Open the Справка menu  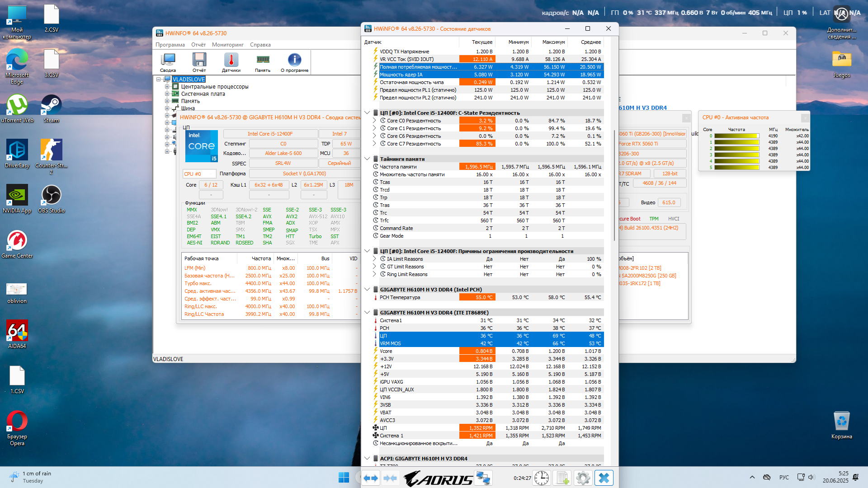[x=260, y=45]
